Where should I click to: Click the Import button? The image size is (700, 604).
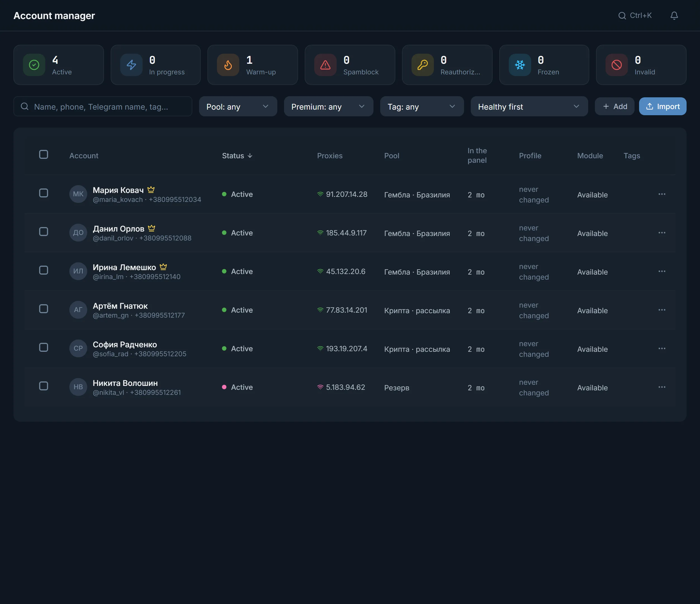[x=663, y=107]
